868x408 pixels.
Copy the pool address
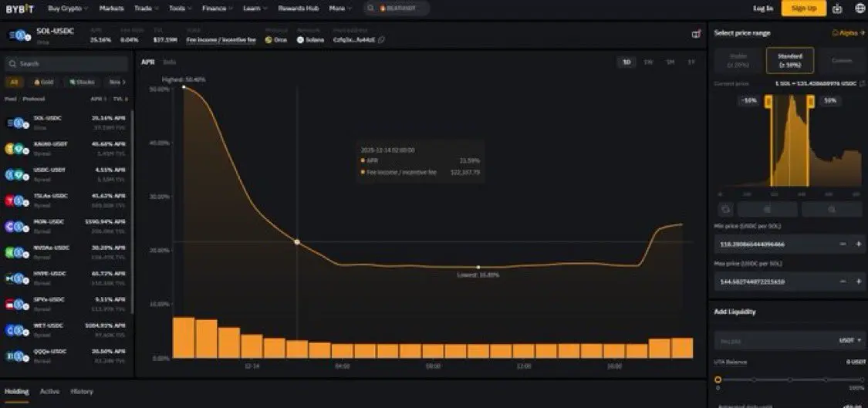tap(381, 40)
